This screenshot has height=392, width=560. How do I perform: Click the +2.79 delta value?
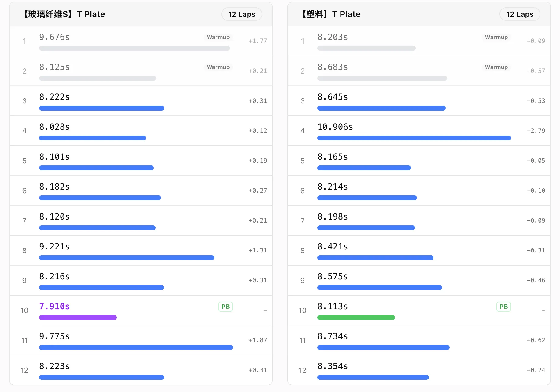tap(536, 131)
